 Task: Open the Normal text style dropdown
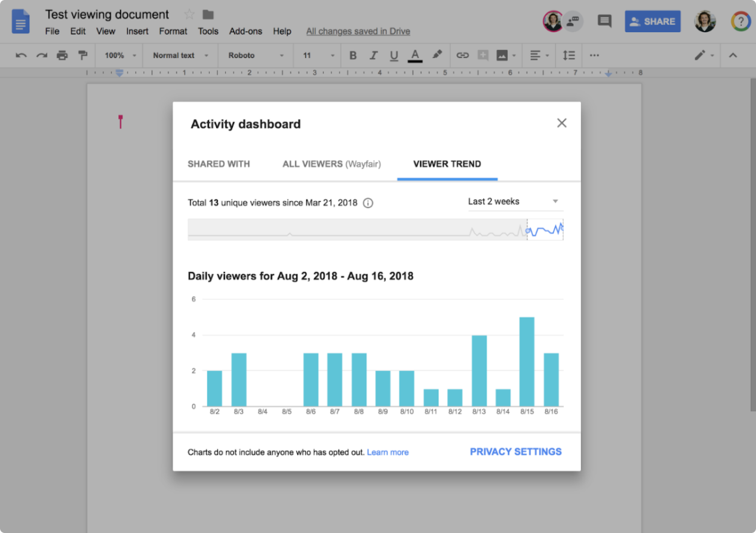[180, 56]
